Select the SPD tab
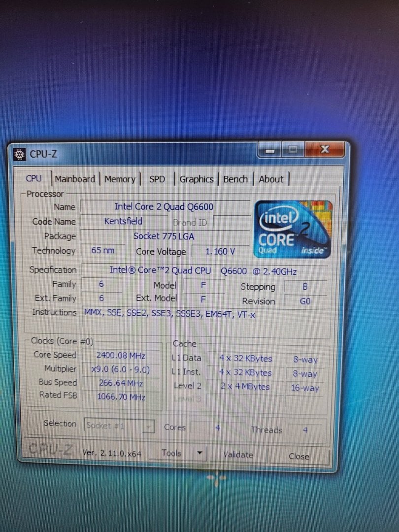The image size is (399, 532). coord(157,179)
